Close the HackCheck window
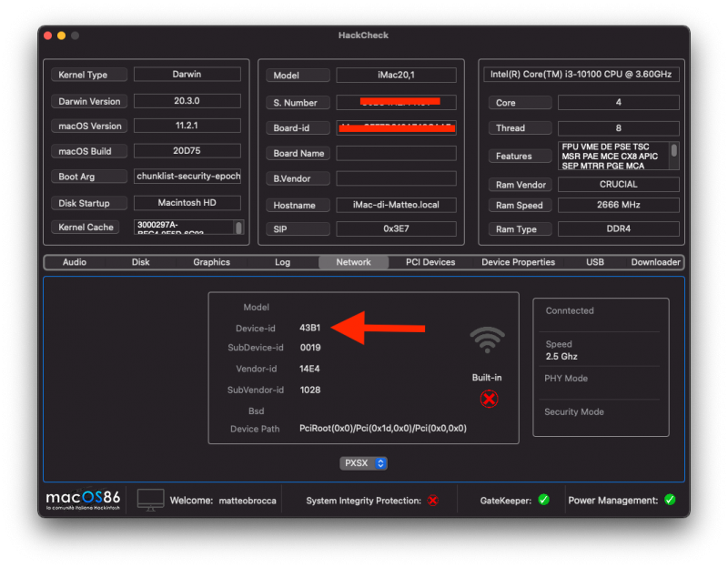The width and height of the screenshot is (728, 568). [x=48, y=35]
